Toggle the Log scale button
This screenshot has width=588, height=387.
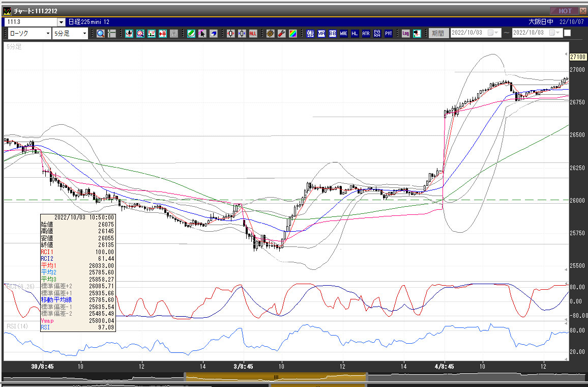coord(406,34)
